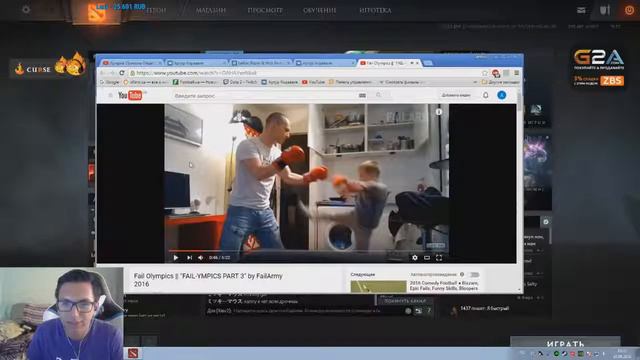Expand the bookmarks overflow chevron
This screenshot has width=640, height=360.
click(475, 82)
